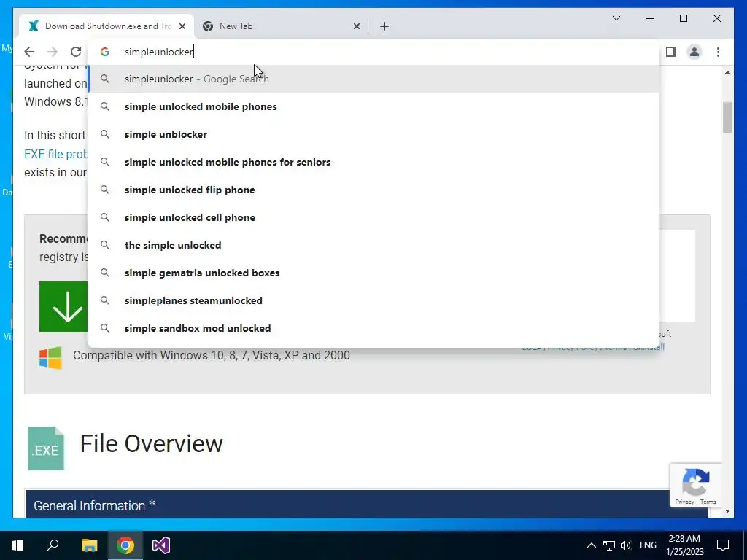This screenshot has width=747, height=560.
Task: Close the Download Shutdown.exe tab
Action: 182,27
